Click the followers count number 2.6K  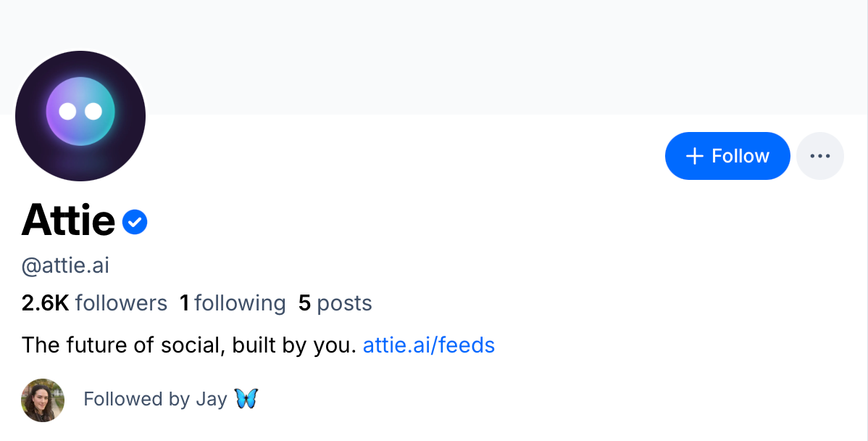pyautogui.click(x=46, y=302)
